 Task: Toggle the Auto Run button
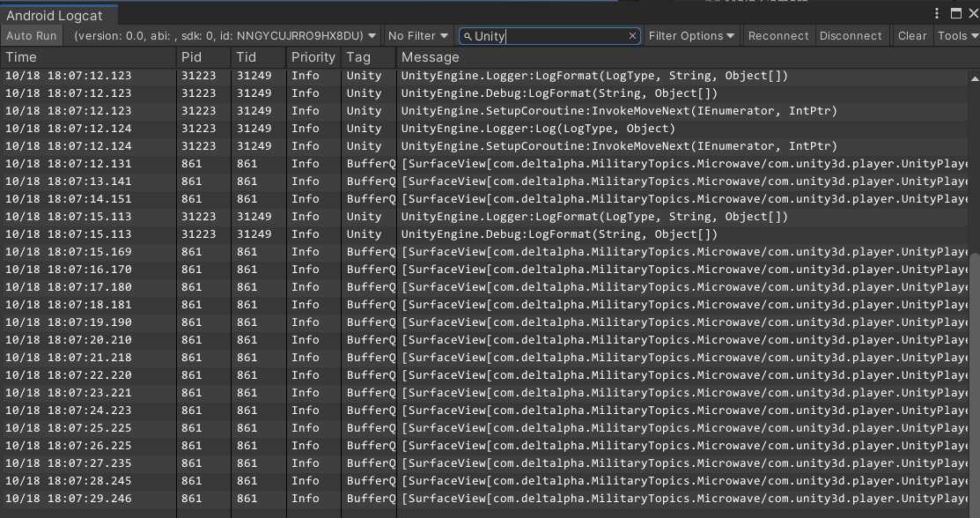click(x=31, y=36)
